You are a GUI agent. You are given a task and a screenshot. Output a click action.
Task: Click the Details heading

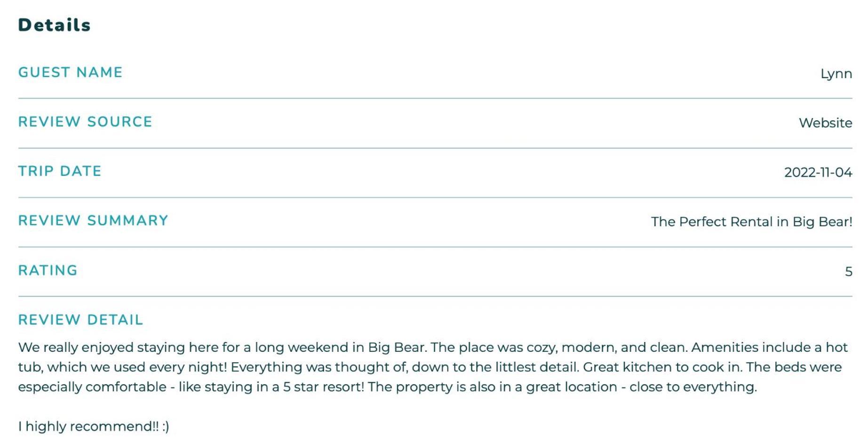[x=54, y=25]
